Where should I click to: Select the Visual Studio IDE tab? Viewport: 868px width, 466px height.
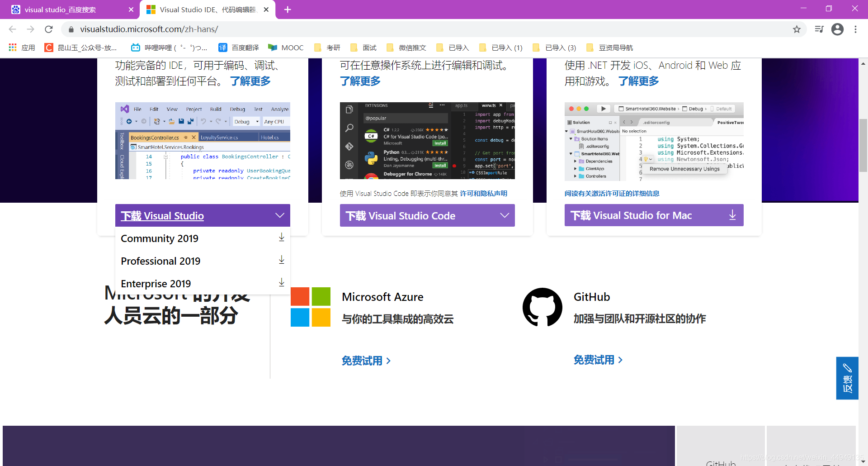[x=208, y=10]
